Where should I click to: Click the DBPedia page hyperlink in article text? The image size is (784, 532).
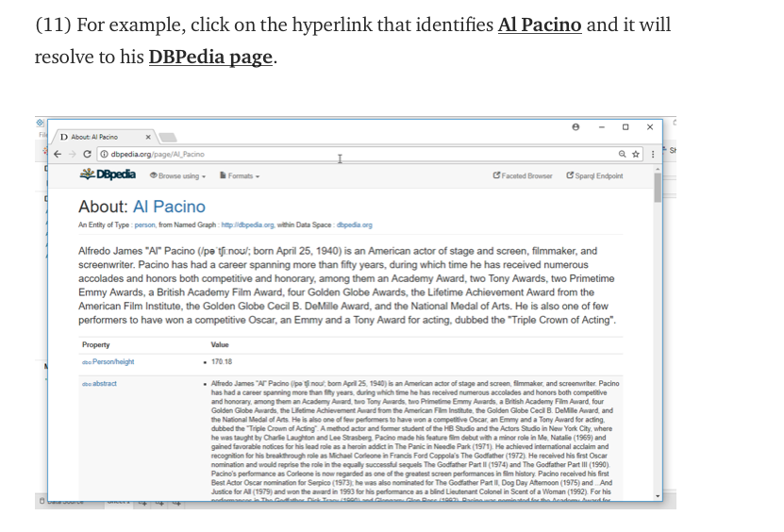210,57
